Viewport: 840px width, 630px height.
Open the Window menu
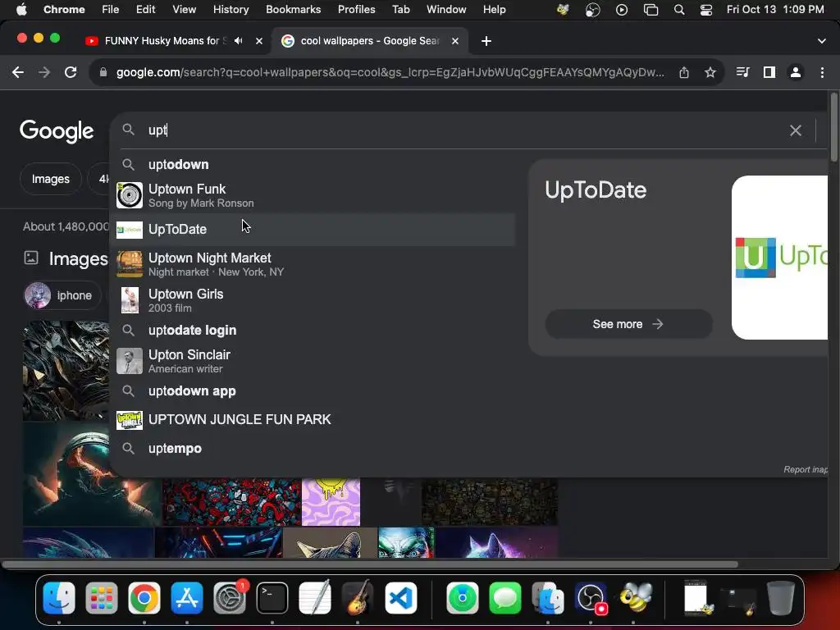click(446, 9)
